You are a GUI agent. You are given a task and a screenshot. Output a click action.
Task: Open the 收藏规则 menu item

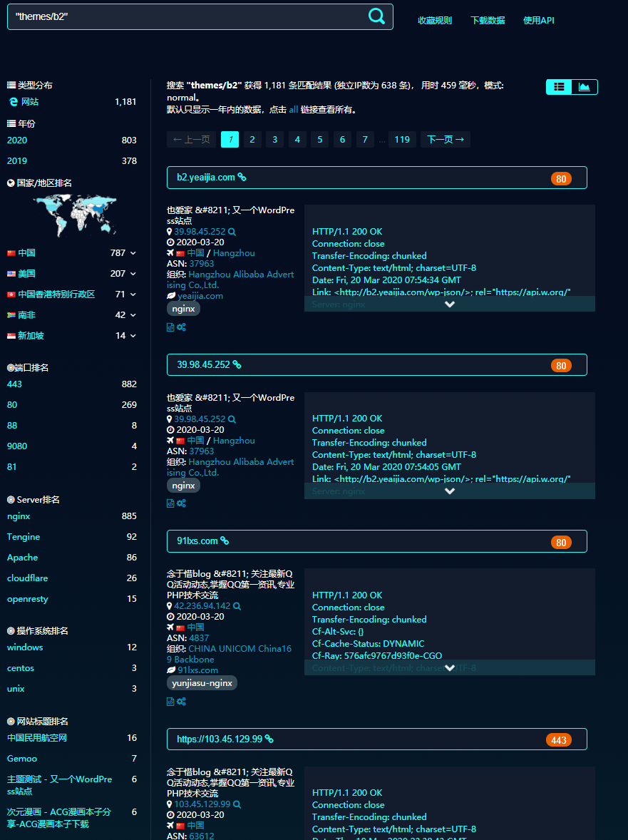(435, 21)
